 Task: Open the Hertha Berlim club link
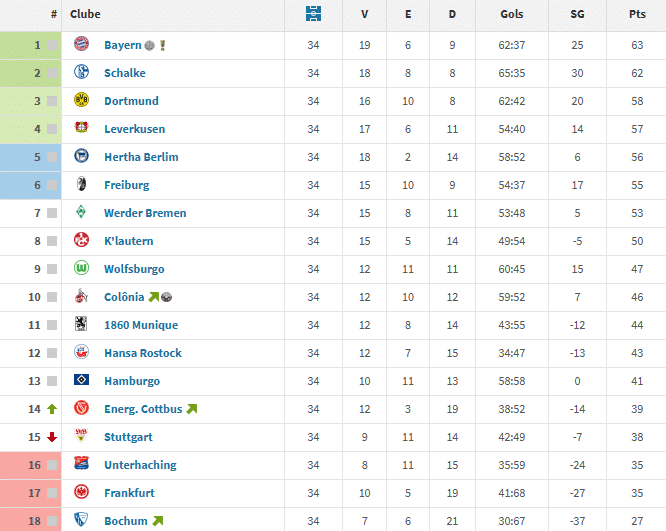click(141, 157)
